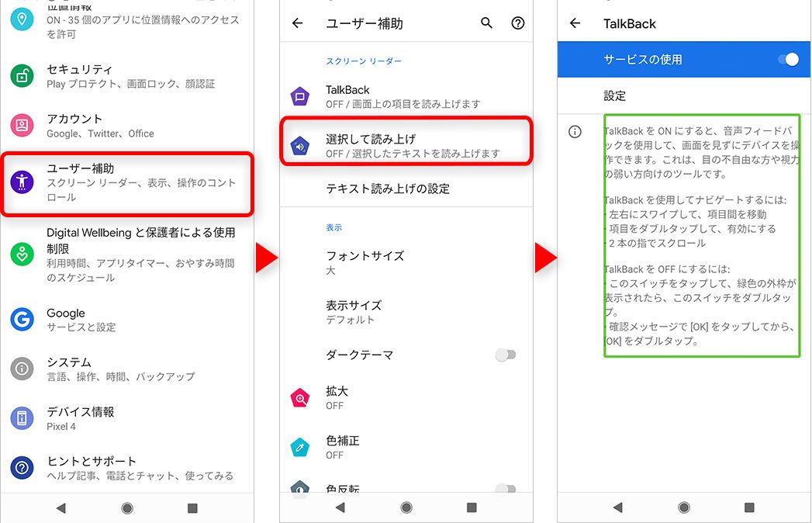Tap the pink 拡大 magnifier icon
Viewport: 812px width, 523px height.
[300, 398]
